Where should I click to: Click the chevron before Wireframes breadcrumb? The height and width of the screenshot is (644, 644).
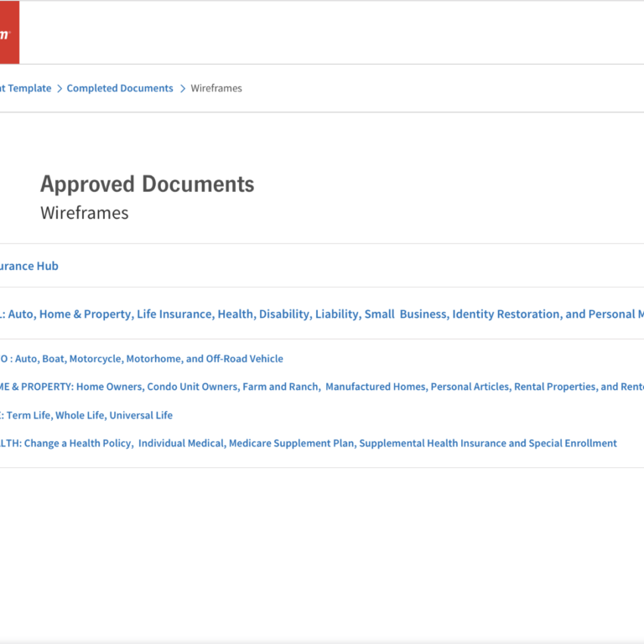click(182, 88)
